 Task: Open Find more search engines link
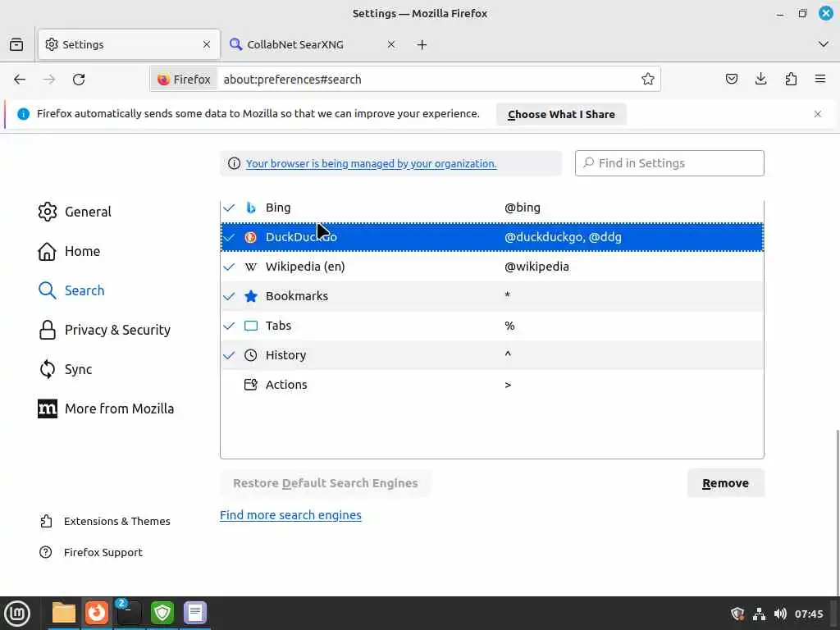[290, 515]
